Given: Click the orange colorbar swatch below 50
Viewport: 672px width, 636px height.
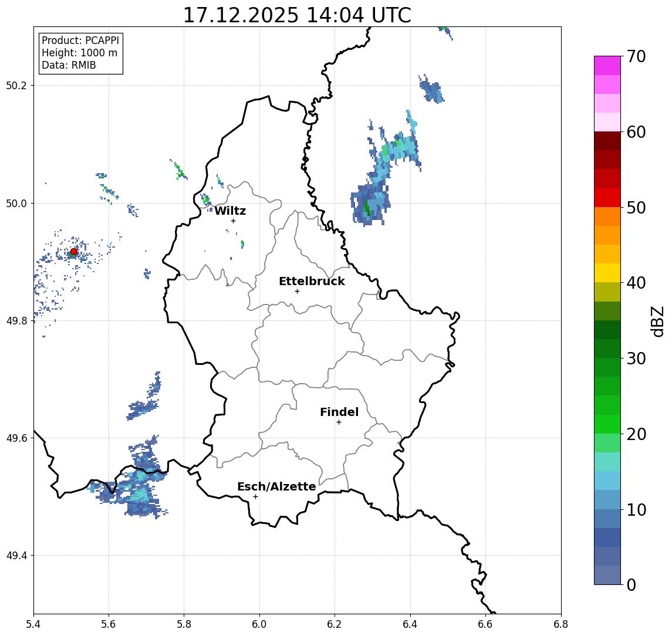Looking at the screenshot, I should (x=607, y=217).
